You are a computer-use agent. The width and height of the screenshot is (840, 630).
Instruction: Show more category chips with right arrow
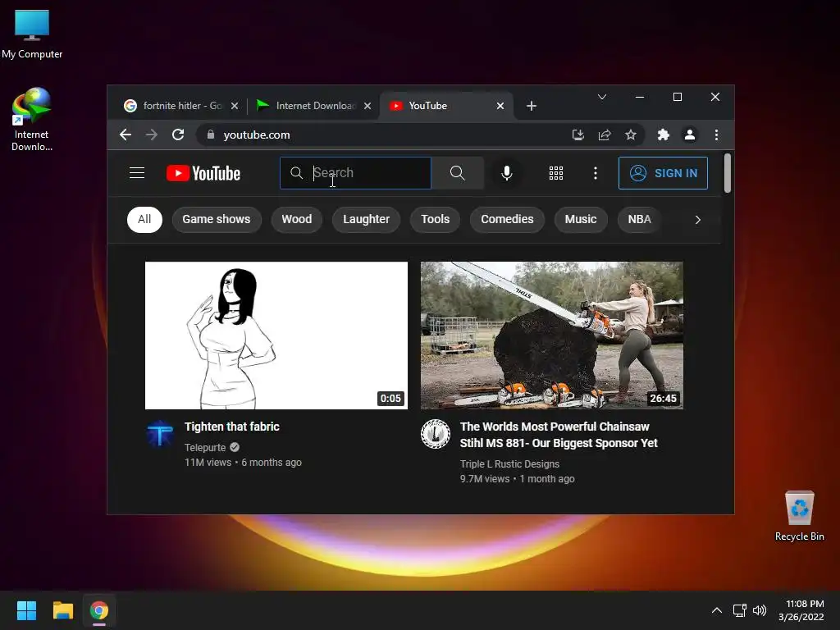coord(697,220)
